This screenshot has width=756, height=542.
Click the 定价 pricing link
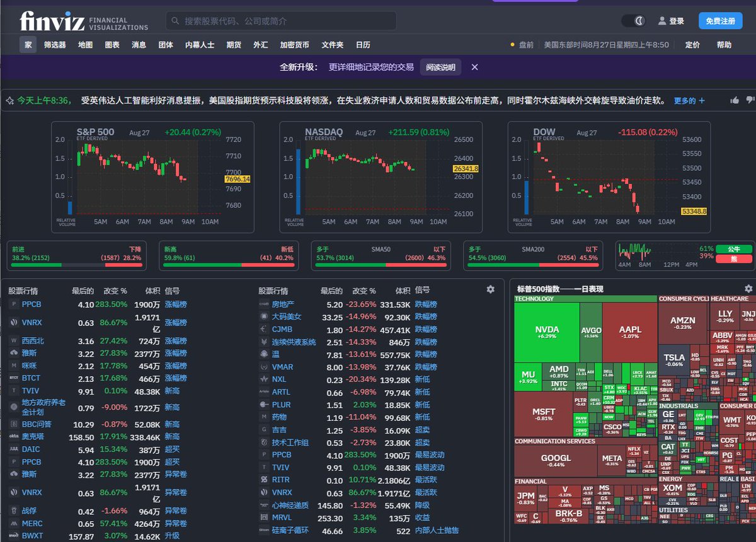(692, 45)
